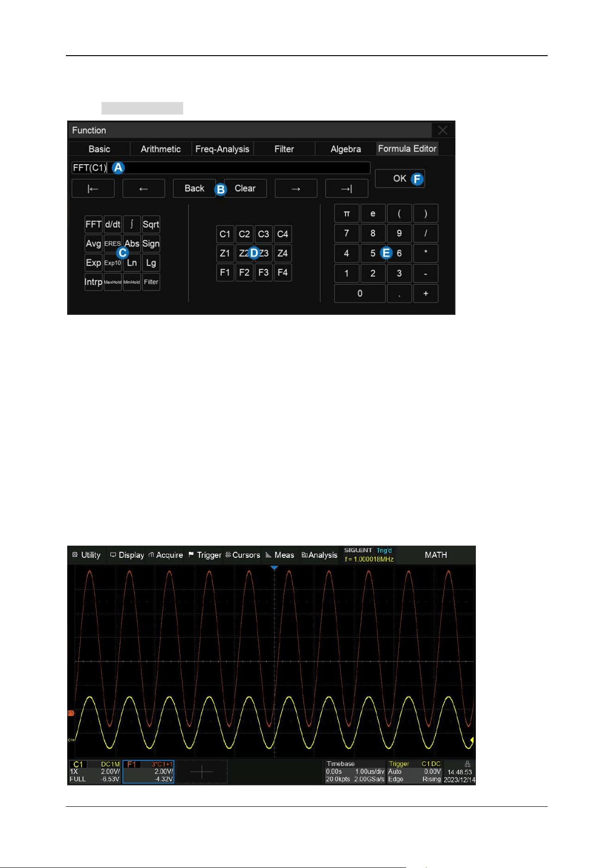This screenshot has height=868, width=614.
Task: Insert the minus operator
Action: coord(426,274)
